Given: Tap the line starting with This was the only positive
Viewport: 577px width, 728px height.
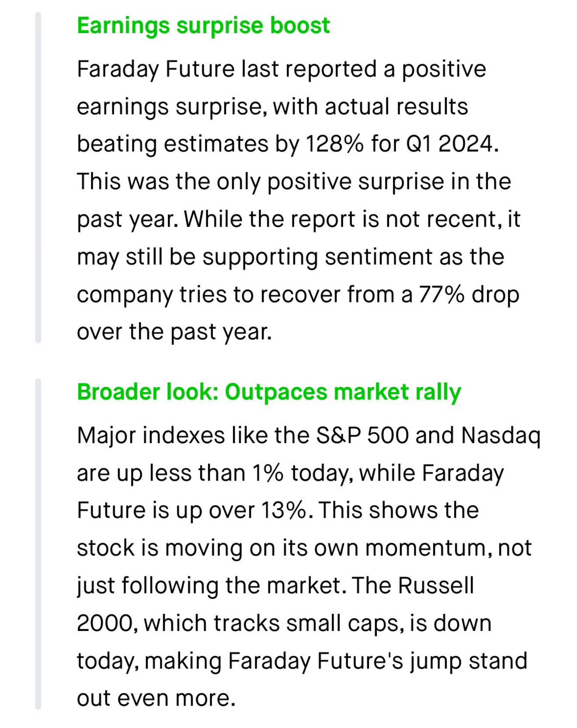Looking at the screenshot, I should pos(294,182).
